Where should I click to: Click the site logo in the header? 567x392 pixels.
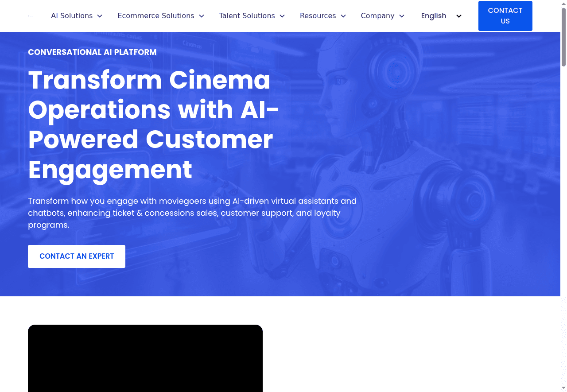click(x=31, y=16)
